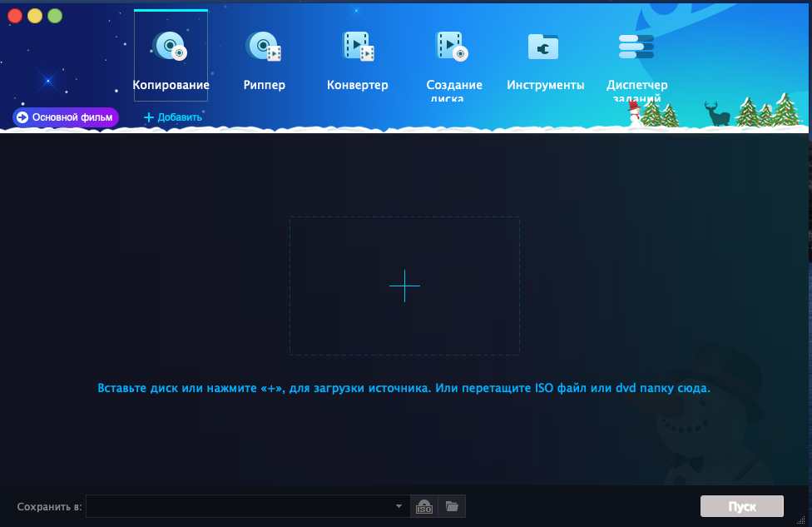Open the Основной фильм copy mode switcher
This screenshot has height=527, width=812.
(x=66, y=117)
